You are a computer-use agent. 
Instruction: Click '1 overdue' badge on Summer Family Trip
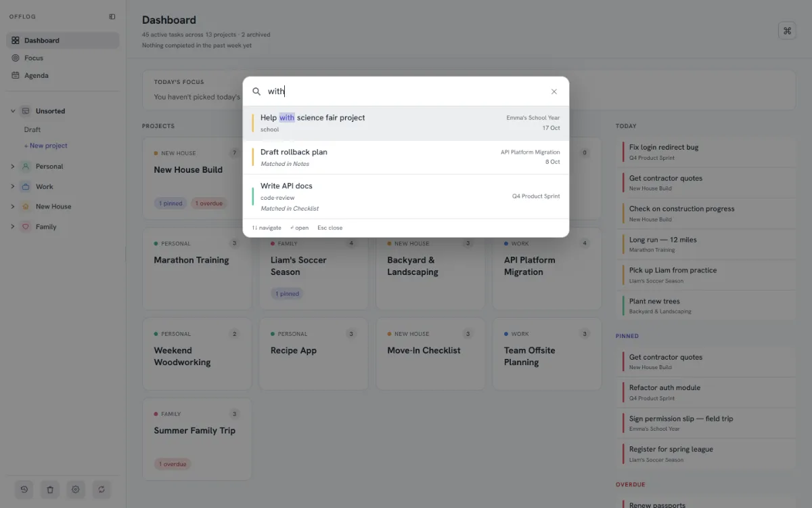tap(172, 465)
